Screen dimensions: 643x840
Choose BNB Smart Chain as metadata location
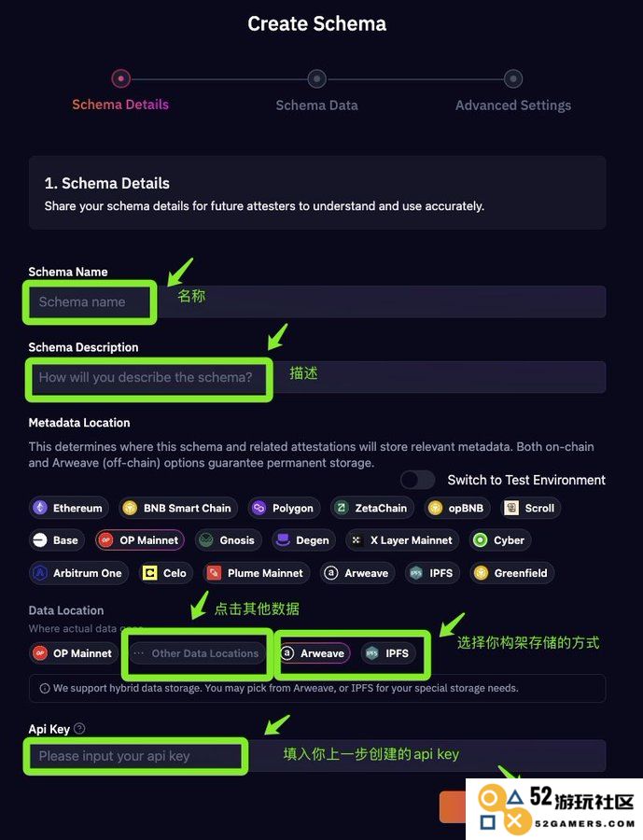[x=178, y=508]
